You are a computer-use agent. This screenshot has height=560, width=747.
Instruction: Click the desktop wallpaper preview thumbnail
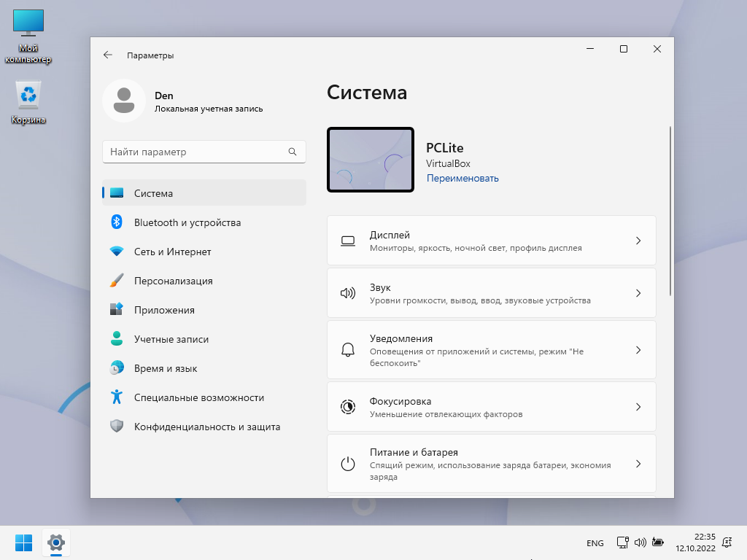pos(371,160)
